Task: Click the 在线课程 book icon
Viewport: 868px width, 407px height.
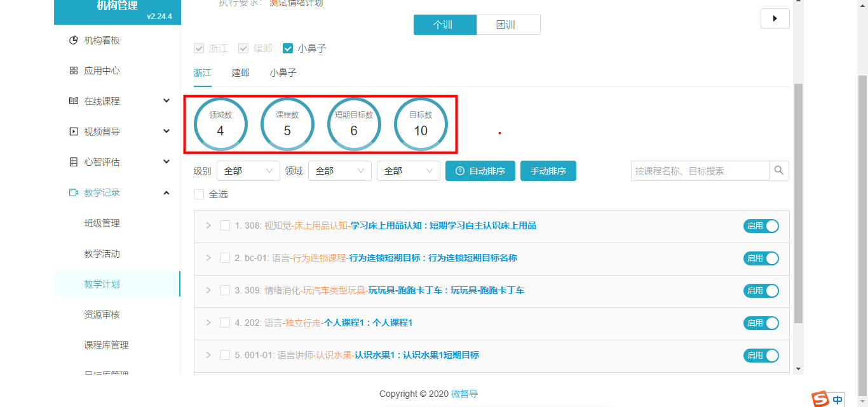Action: pyautogui.click(x=73, y=102)
